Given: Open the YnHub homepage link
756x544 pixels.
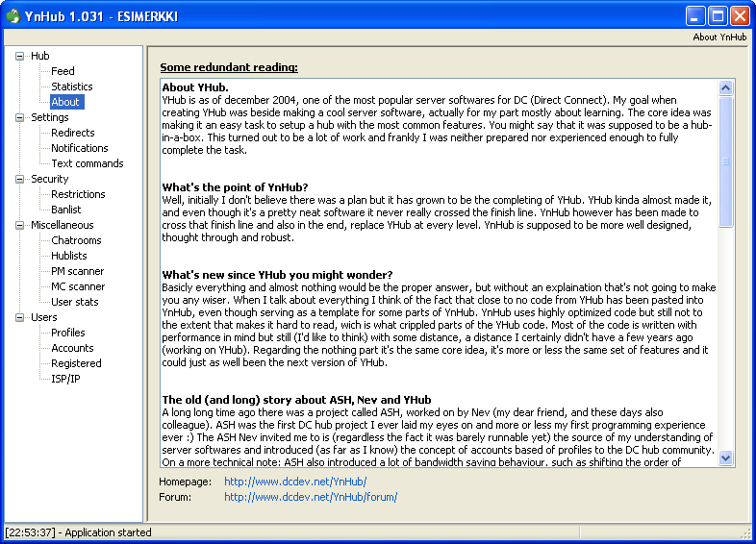Looking at the screenshot, I should pyautogui.click(x=295, y=482).
